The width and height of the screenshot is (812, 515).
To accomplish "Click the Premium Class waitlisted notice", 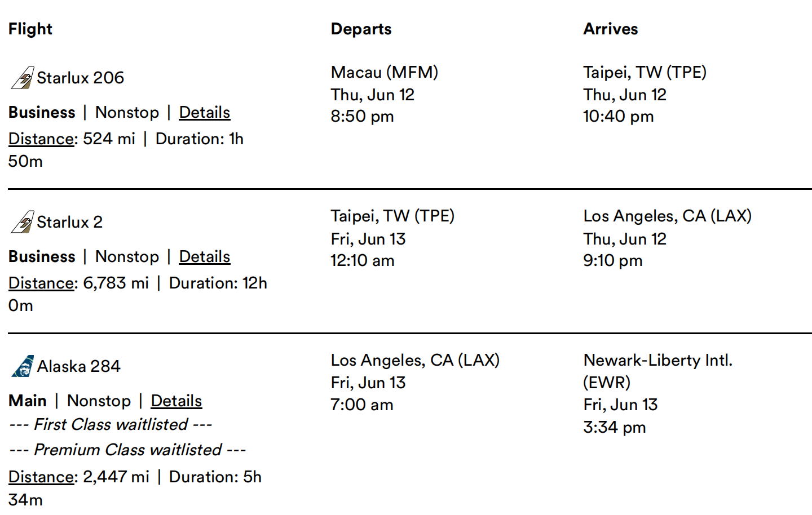I will click(x=127, y=450).
